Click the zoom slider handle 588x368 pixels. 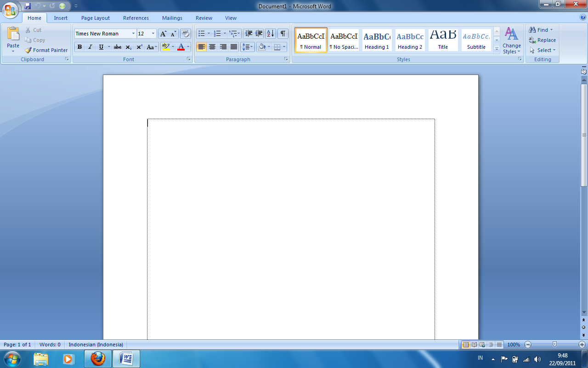tap(554, 345)
